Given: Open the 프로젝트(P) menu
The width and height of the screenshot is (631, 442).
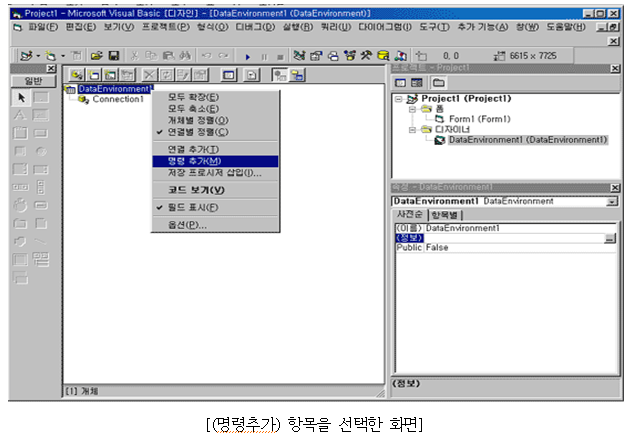Looking at the screenshot, I should coord(165,27).
